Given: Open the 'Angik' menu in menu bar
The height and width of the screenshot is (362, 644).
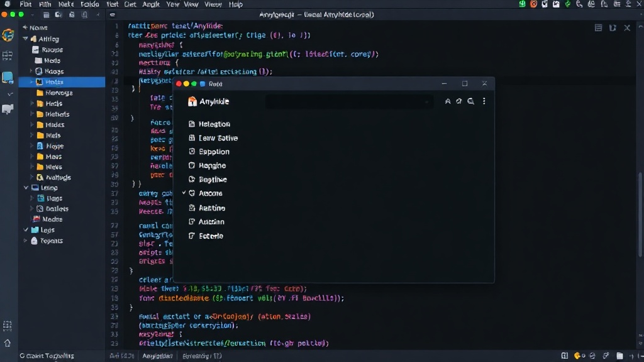Looking at the screenshot, I should pyautogui.click(x=151, y=4).
